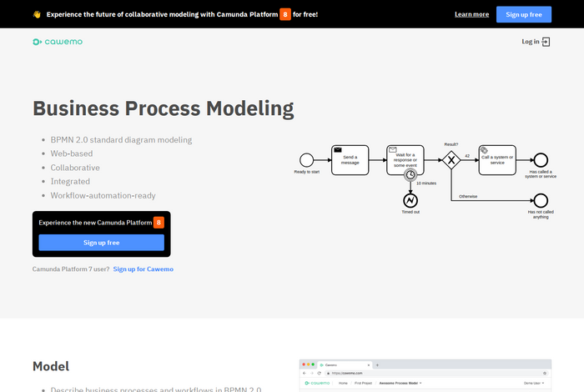Click the orange 8 badge in the hero card
This screenshot has height=392, width=584.
pyautogui.click(x=159, y=223)
